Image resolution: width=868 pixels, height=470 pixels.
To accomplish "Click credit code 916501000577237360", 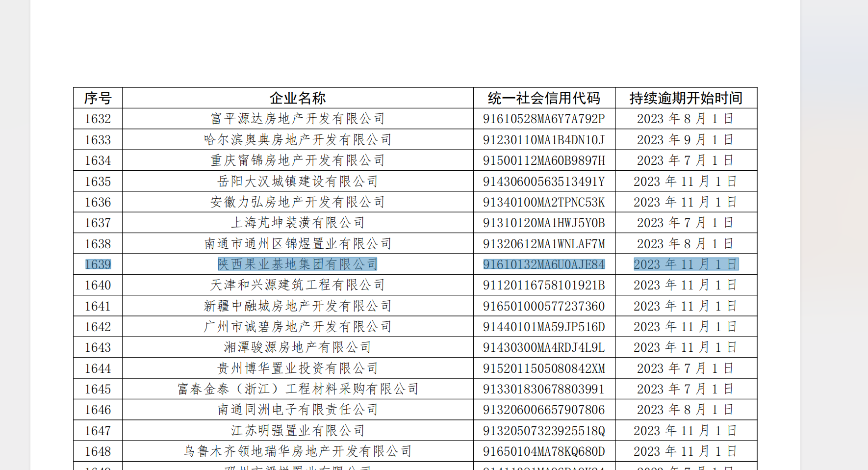I will (544, 306).
